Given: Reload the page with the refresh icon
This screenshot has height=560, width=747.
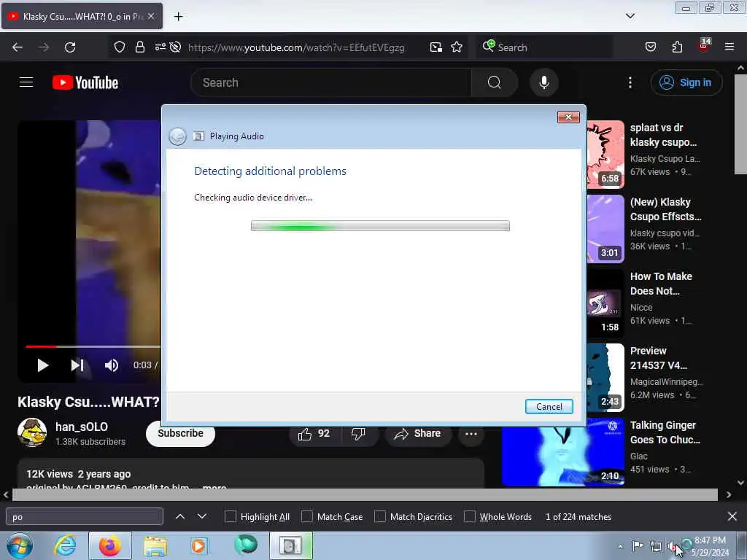Looking at the screenshot, I should click(x=70, y=47).
